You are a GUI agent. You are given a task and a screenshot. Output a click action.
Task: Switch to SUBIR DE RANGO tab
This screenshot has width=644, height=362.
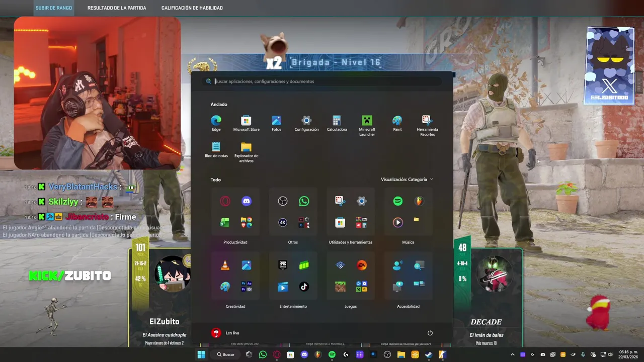53,8
